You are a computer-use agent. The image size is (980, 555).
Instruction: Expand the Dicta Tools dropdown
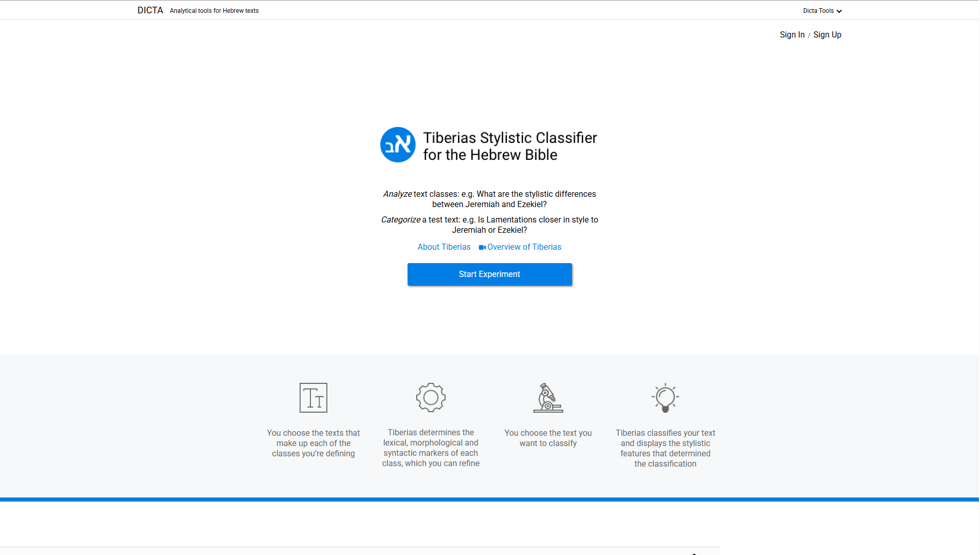coord(822,11)
